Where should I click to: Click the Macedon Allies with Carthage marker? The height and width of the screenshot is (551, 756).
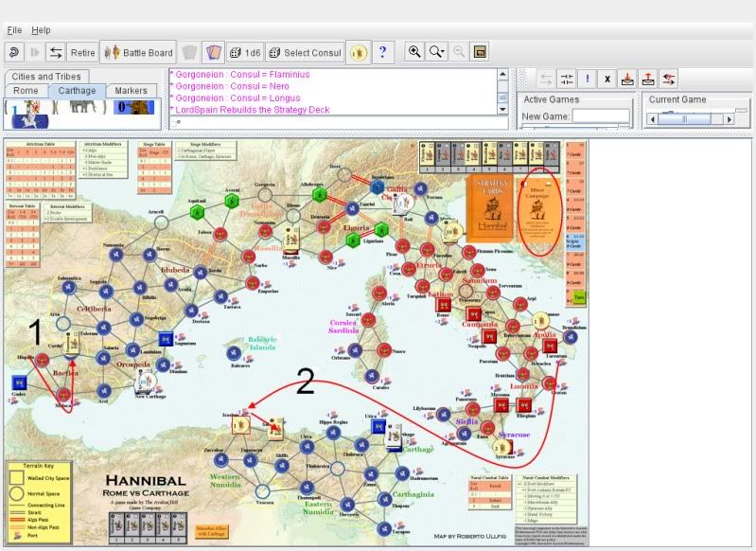(211, 532)
